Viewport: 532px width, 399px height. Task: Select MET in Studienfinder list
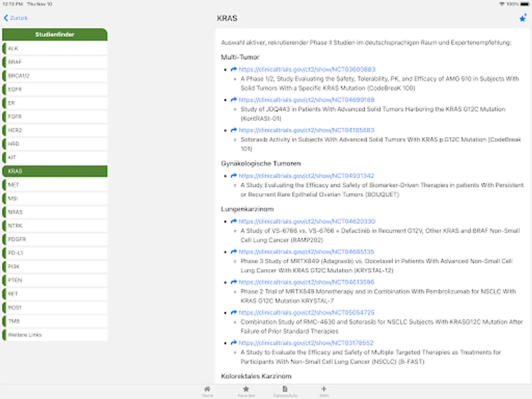(x=55, y=185)
